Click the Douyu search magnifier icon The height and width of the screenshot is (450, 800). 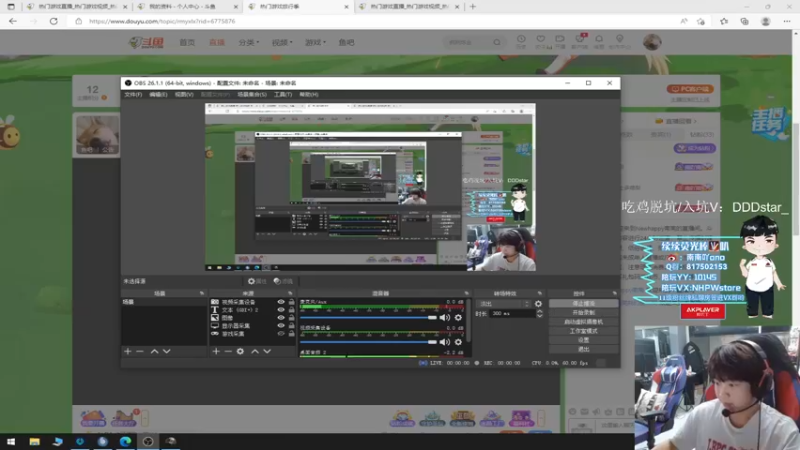tap(497, 42)
